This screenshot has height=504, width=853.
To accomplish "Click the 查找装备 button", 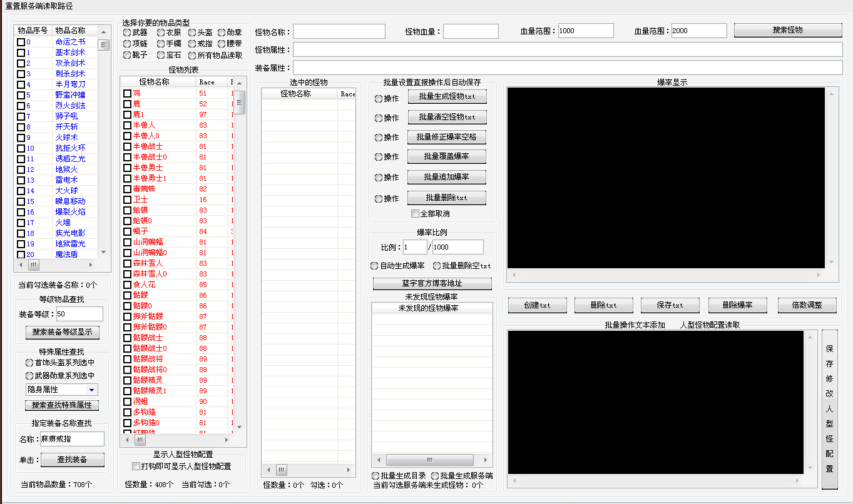I will [73, 460].
